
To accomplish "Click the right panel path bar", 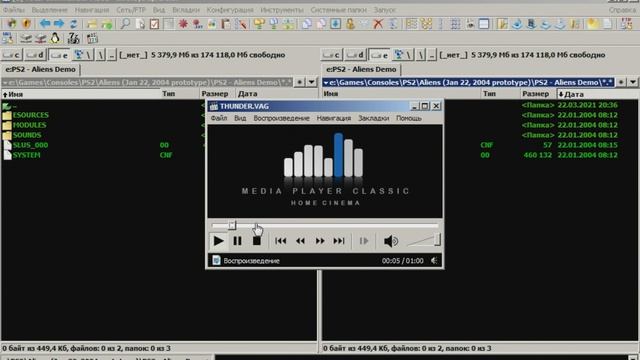I will pyautogui.click(x=469, y=82).
